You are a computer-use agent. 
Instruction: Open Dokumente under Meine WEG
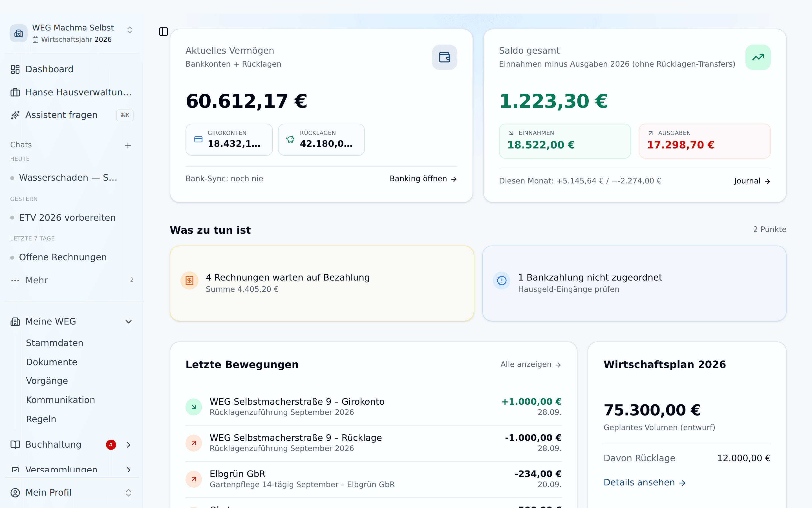pos(51,362)
